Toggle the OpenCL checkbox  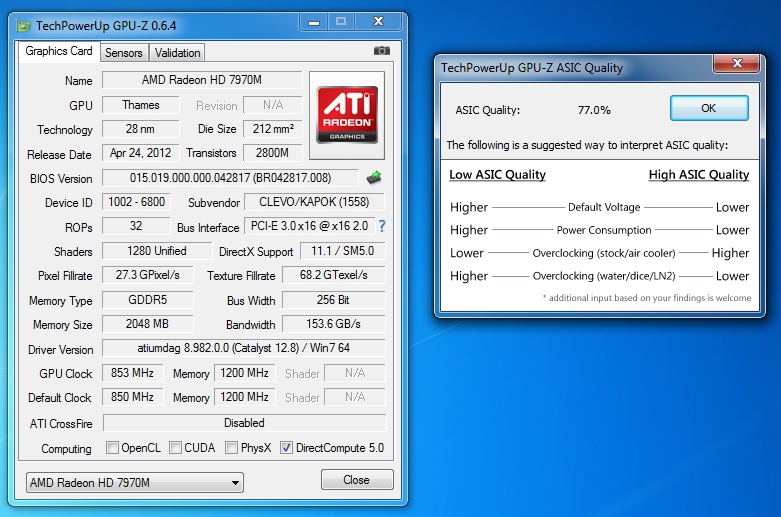pos(112,448)
